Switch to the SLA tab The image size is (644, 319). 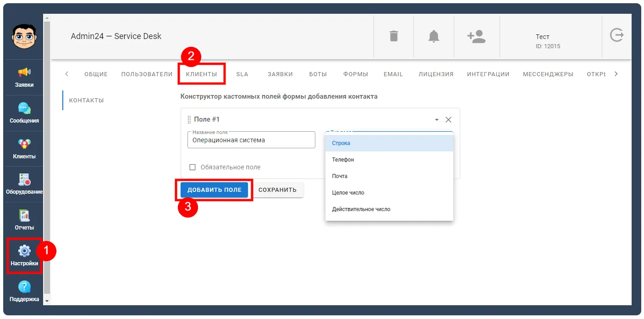click(242, 74)
